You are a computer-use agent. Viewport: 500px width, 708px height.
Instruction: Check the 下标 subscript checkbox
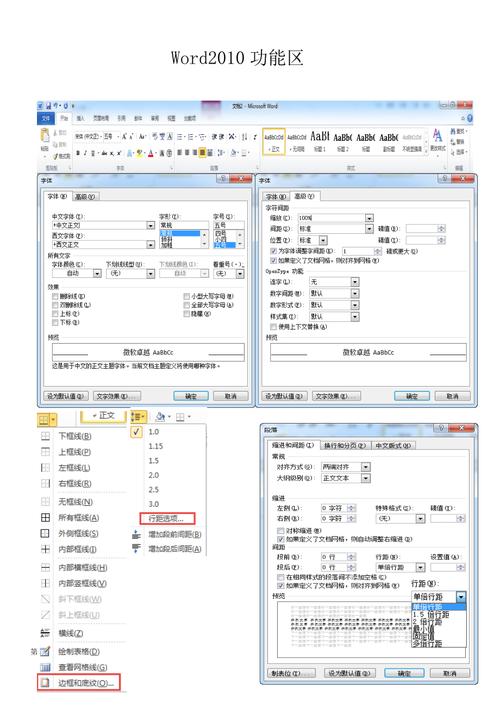[x=55, y=322]
